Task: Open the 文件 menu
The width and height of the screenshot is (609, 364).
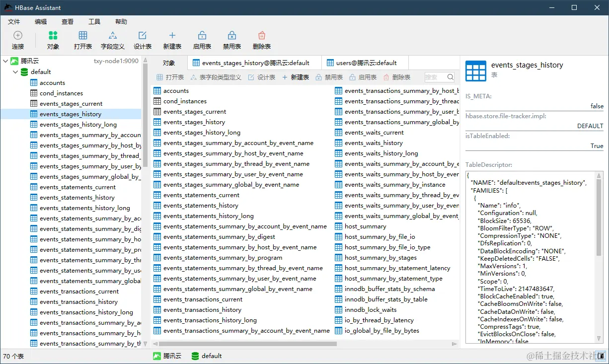Action: 14,22
